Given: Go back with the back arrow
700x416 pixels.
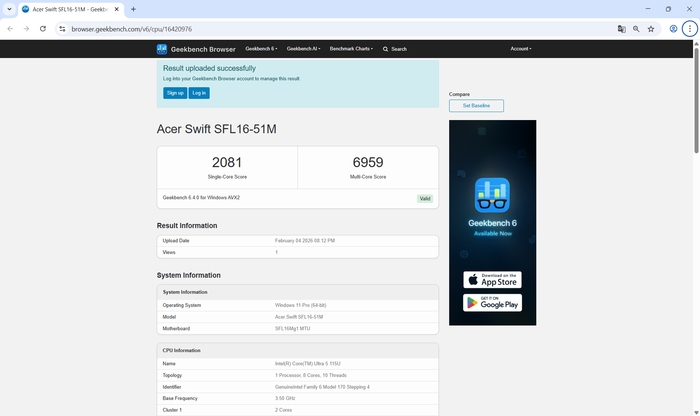Looking at the screenshot, I should coord(10,29).
